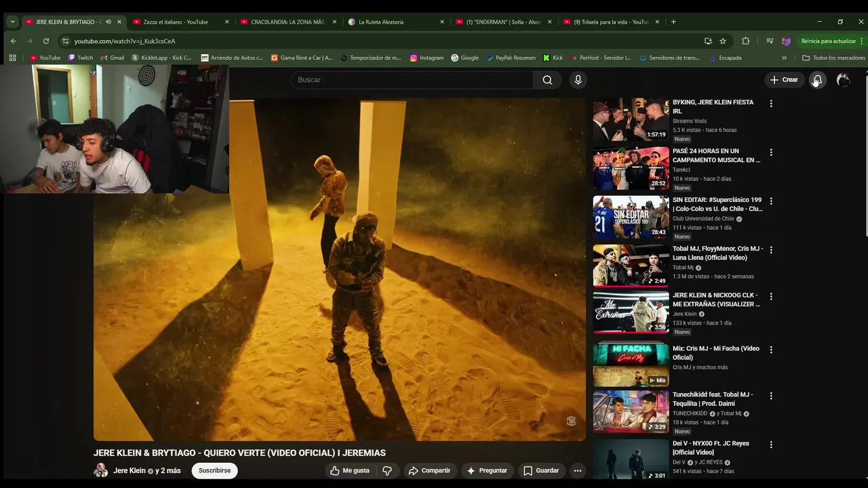
Task: Click Suscribirse button
Action: pyautogui.click(x=214, y=470)
